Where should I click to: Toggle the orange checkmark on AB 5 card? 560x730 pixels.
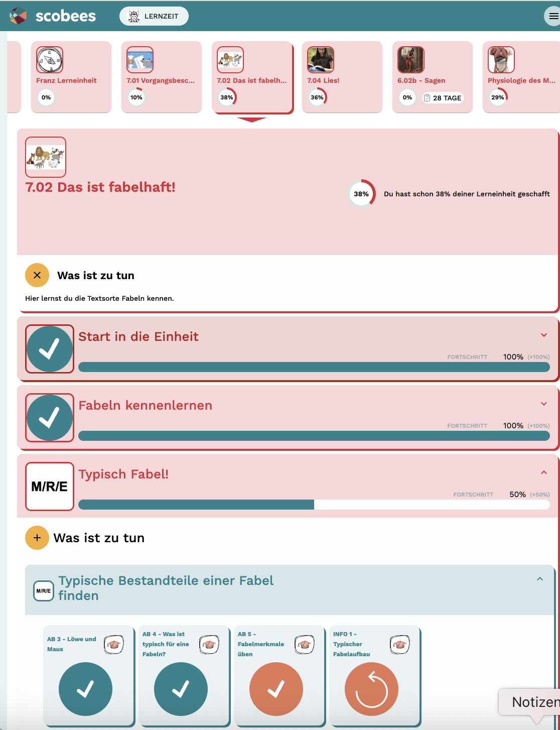pos(276,689)
